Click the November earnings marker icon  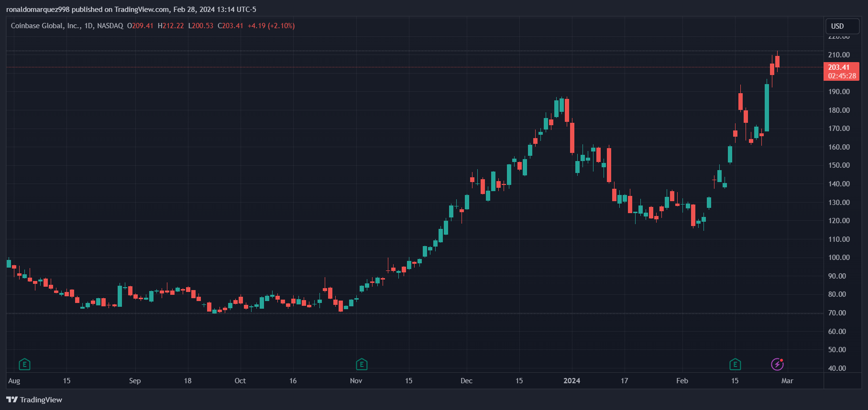pyautogui.click(x=362, y=365)
